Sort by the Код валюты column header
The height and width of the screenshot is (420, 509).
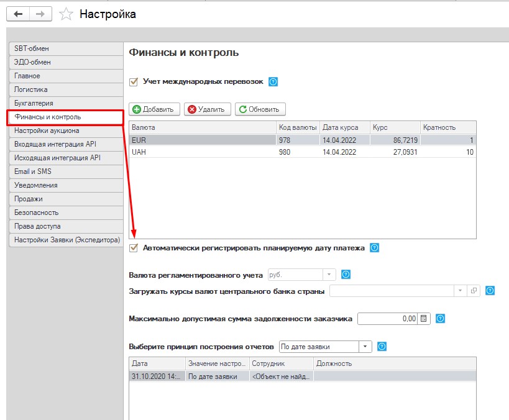tap(298, 127)
